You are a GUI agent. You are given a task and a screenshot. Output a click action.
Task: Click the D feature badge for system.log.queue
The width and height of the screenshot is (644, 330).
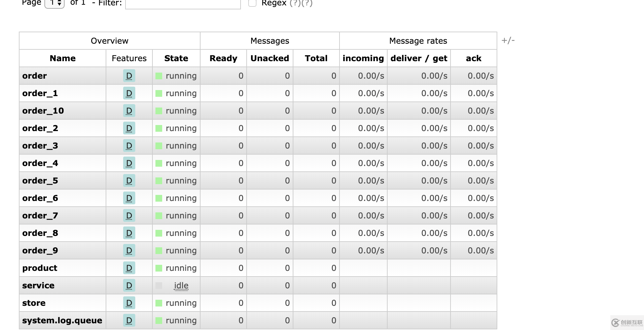[129, 320]
